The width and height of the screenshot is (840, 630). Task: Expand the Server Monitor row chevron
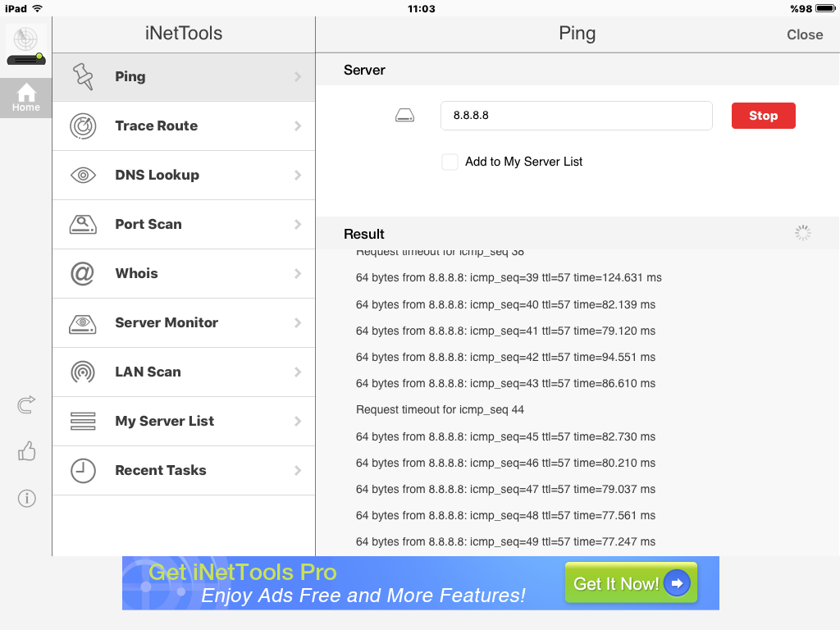pyautogui.click(x=298, y=323)
